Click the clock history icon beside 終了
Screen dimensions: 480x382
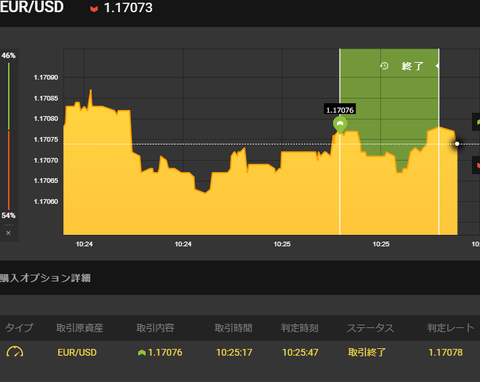(384, 66)
